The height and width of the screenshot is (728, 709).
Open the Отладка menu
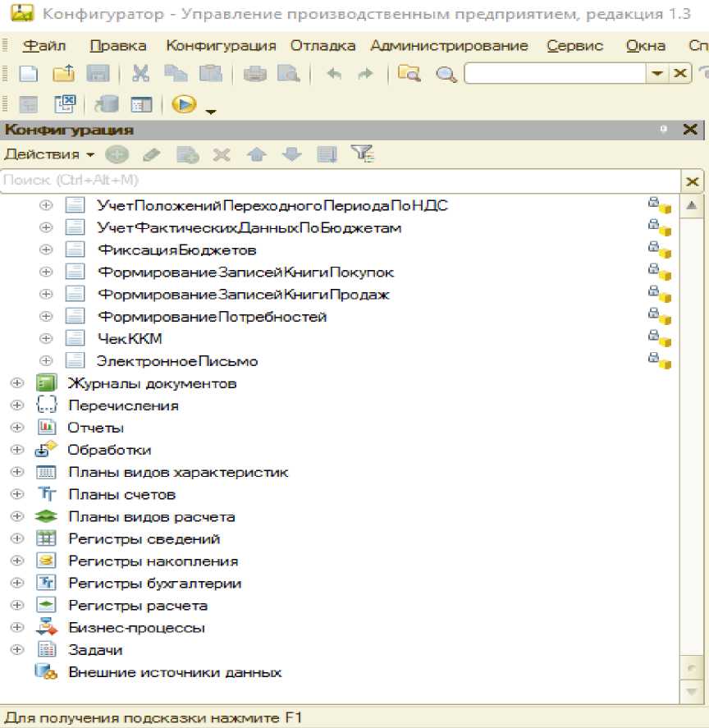[x=322, y=45]
